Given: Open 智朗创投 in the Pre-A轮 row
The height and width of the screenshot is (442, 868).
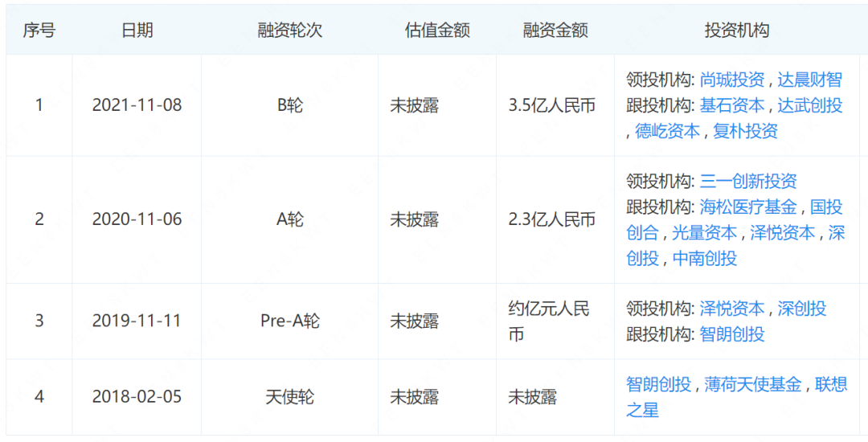Looking at the screenshot, I should [x=732, y=334].
